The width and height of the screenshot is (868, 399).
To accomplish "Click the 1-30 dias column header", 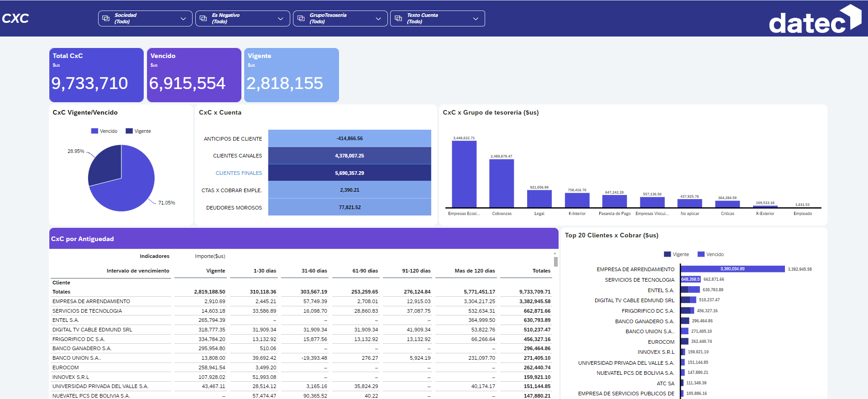I will tap(265, 271).
